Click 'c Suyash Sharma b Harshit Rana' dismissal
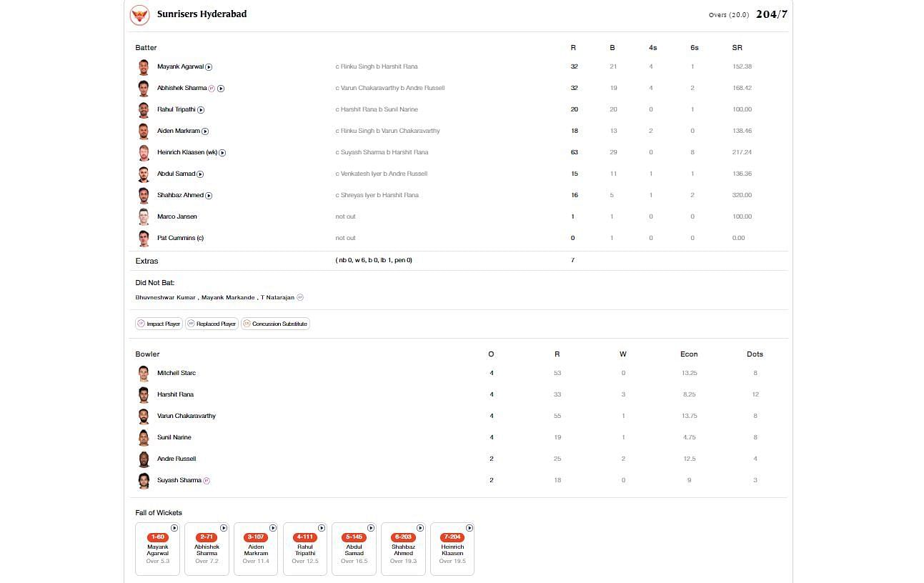 [x=382, y=152]
